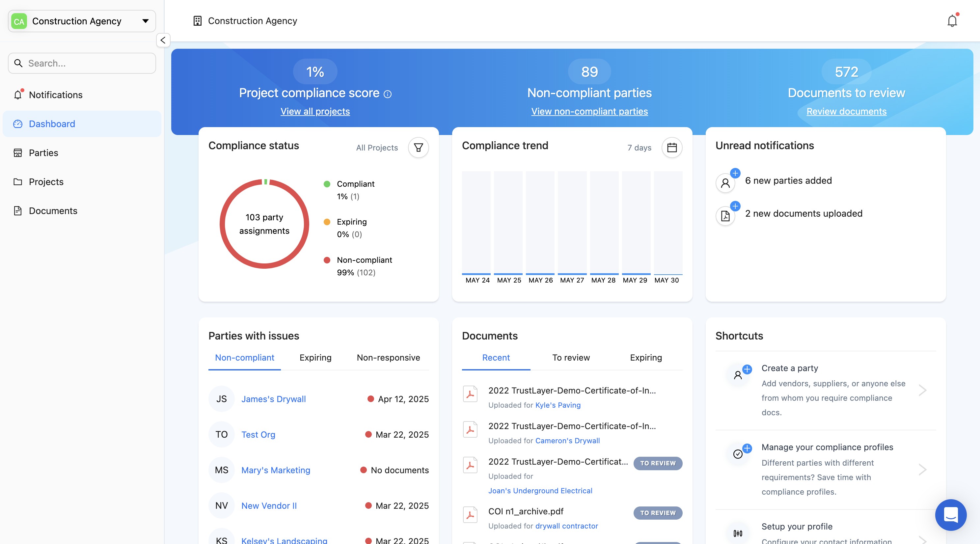Viewport: 980px width, 544px height.
Task: Select the To review documents tab
Action: [x=571, y=358]
